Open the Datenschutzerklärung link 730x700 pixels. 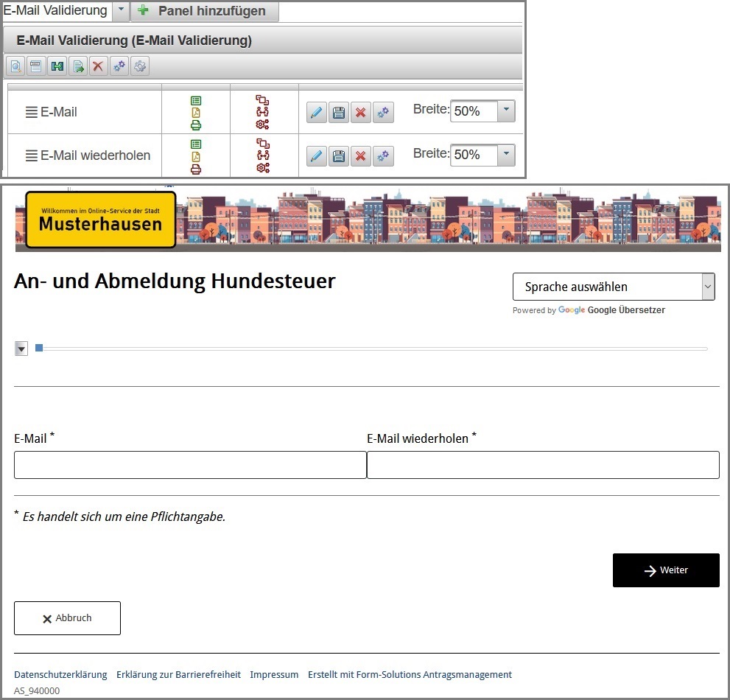(x=60, y=674)
